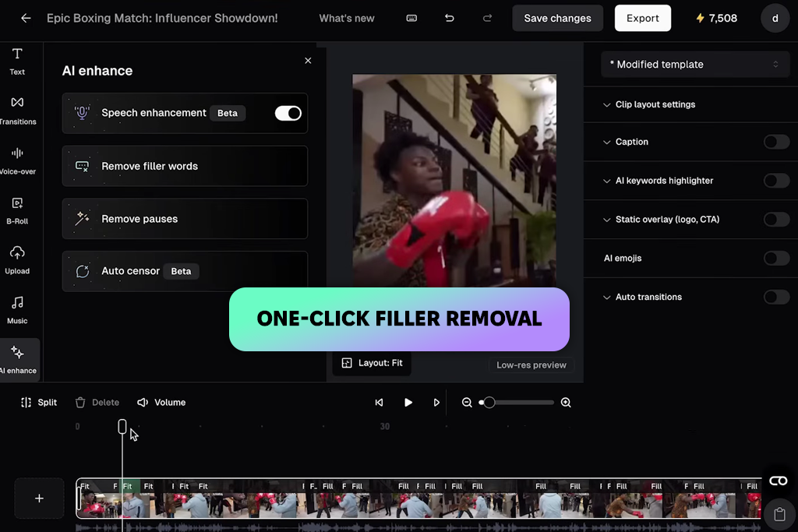
Task: Open the Layout: Fit selector
Action: click(x=372, y=363)
